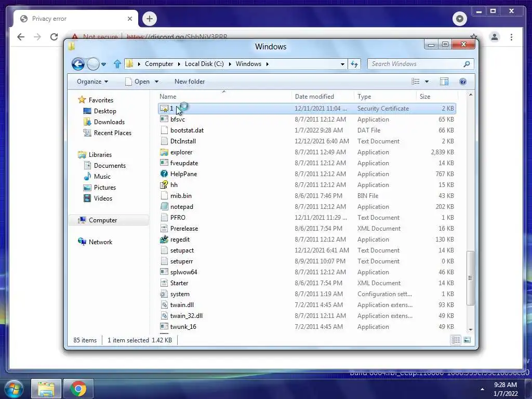
Task: Click the Explorer back arrow button
Action: click(x=78, y=64)
